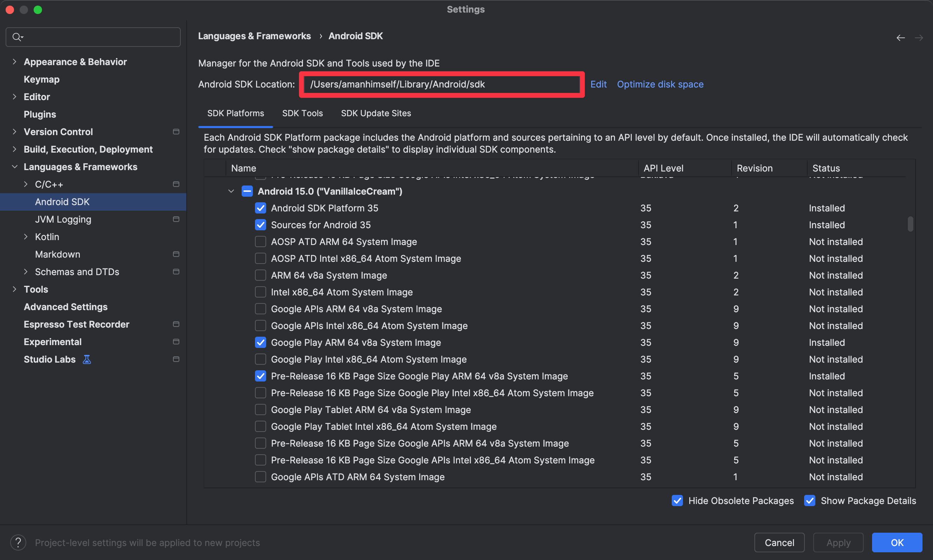
Task: Click the Optimize disk space link
Action: tap(660, 84)
